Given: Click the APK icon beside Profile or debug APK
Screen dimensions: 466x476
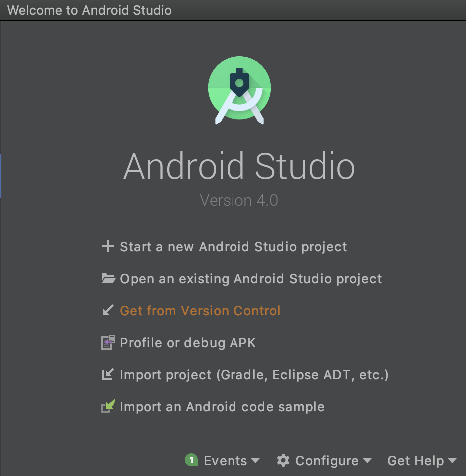Looking at the screenshot, I should point(108,342).
